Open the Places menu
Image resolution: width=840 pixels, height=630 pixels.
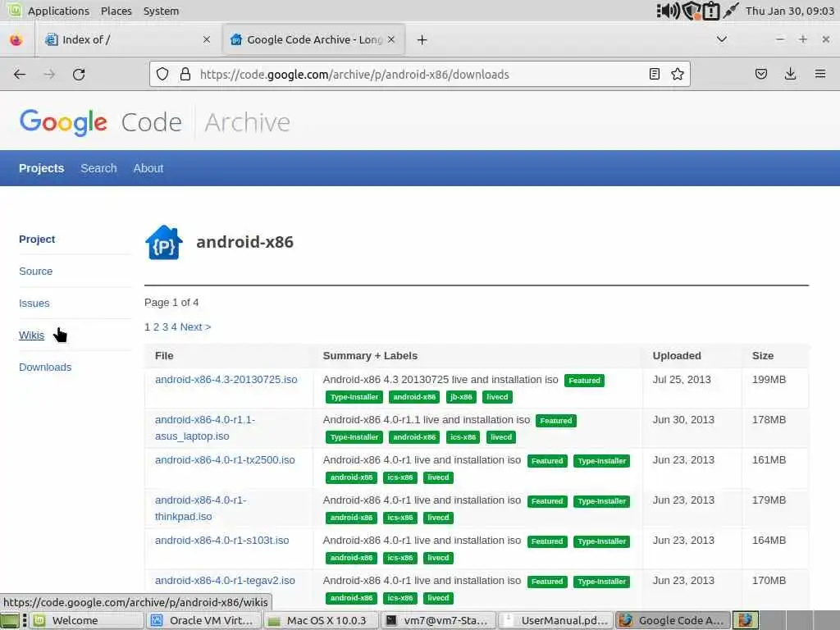116,11
